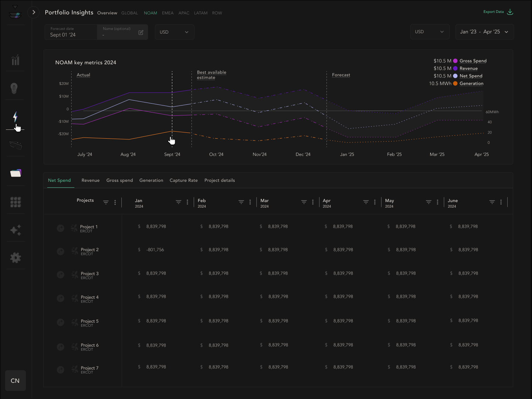Toggle Net Spend series in legend
The image size is (532, 399).
point(471,76)
